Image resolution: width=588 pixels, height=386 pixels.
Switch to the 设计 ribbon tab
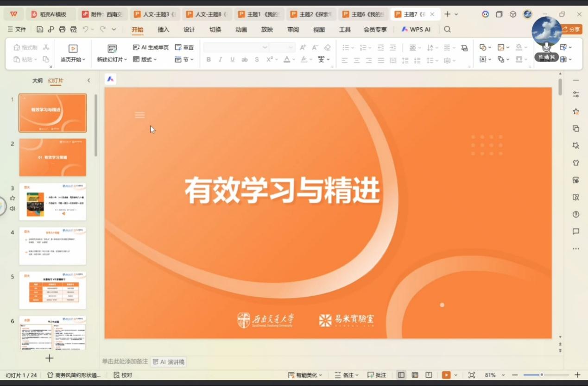tap(189, 30)
